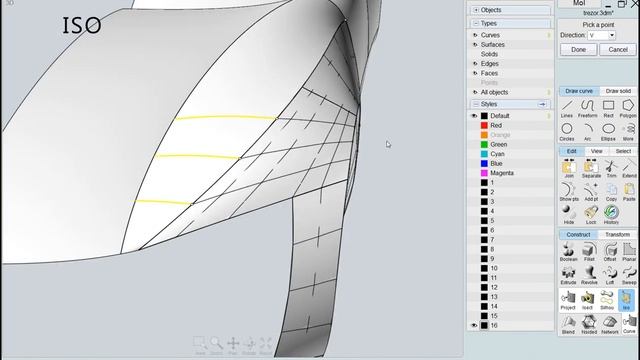Select the Ellipse tool
This screenshot has height=360, width=640.
tap(608, 132)
